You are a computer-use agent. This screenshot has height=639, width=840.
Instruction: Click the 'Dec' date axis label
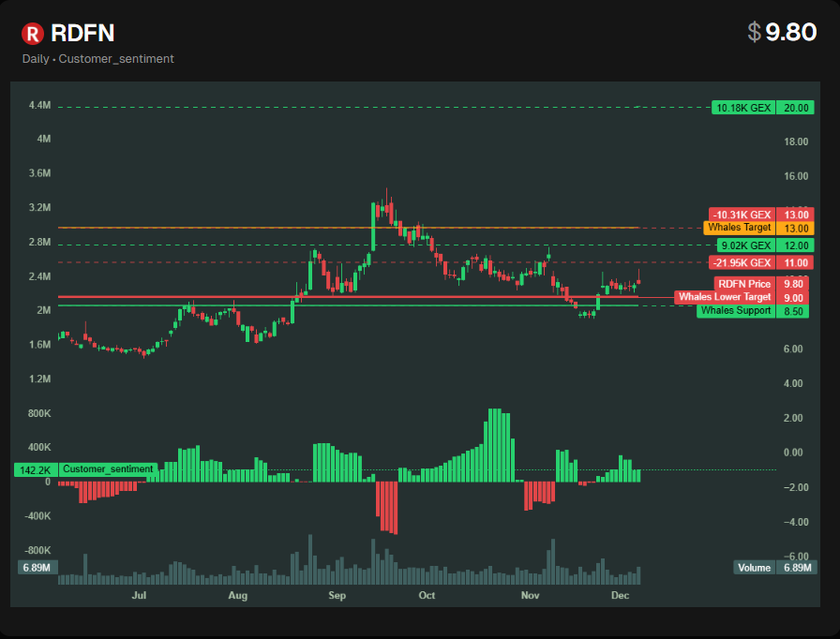[x=621, y=595]
